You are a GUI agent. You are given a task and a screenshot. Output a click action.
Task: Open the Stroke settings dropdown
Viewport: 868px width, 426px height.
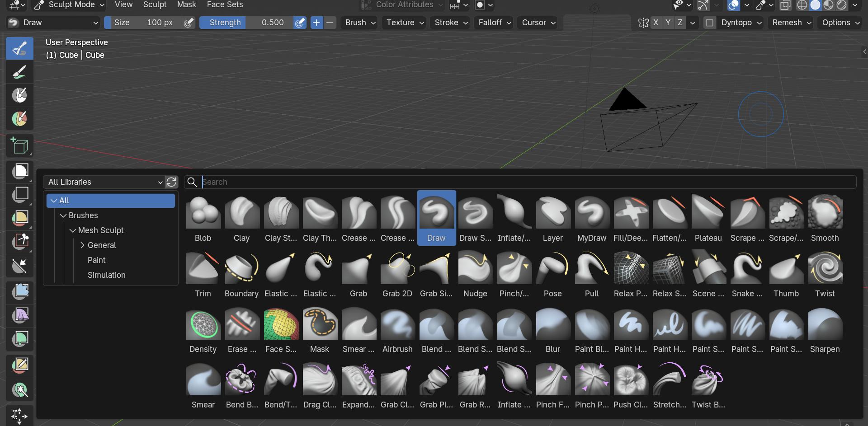[451, 23]
